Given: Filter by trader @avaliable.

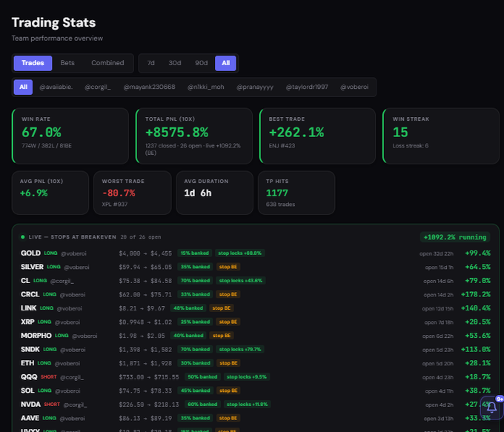Looking at the screenshot, I should coord(56,87).
